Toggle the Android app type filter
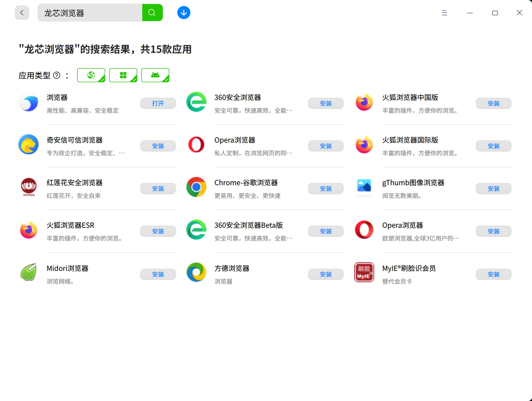Screen dimensions: 532x401 coord(155,75)
